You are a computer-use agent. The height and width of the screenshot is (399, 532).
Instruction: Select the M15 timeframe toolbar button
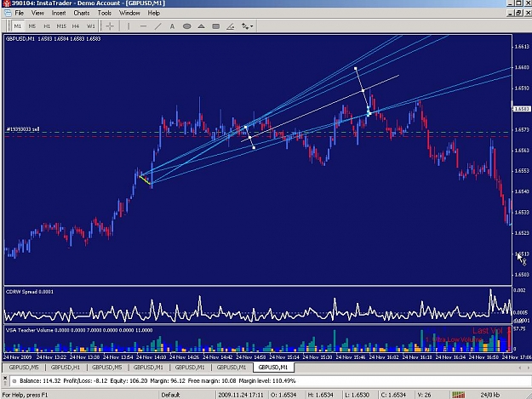click(61, 26)
